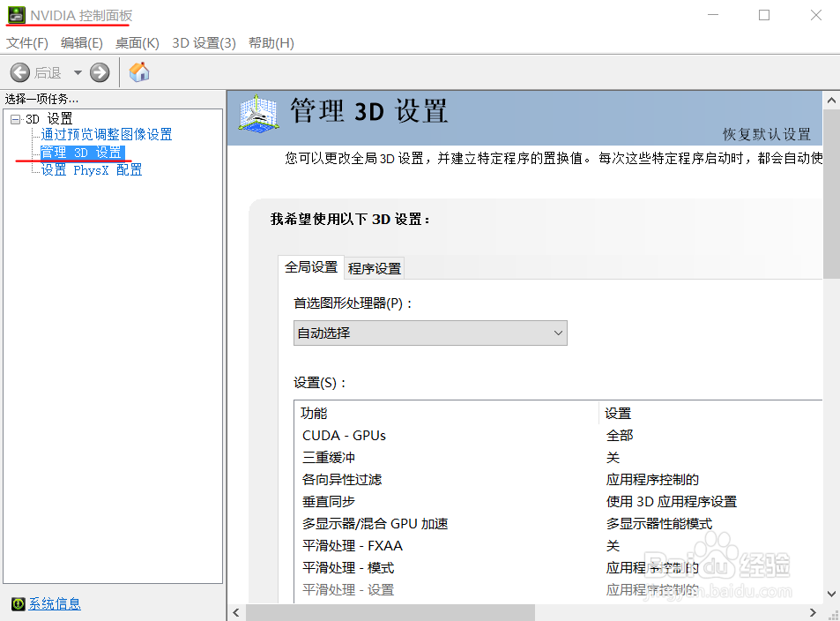Viewport: 840px width, 621px height.
Task: Click the Back arrow icon
Action: click(x=19, y=72)
